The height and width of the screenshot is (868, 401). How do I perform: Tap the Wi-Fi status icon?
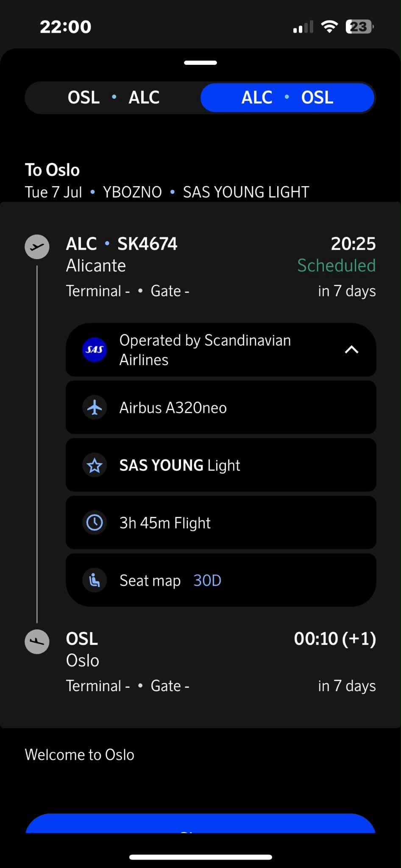[x=329, y=27]
